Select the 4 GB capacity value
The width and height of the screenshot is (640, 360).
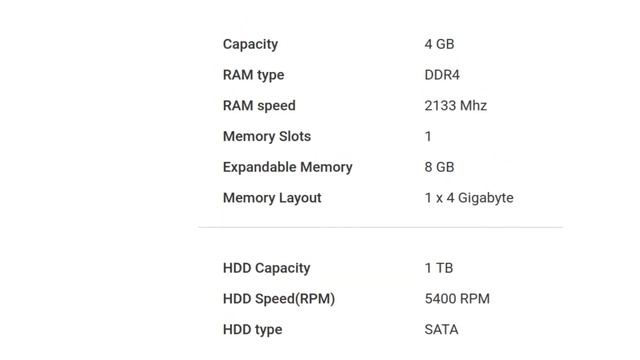coord(439,44)
